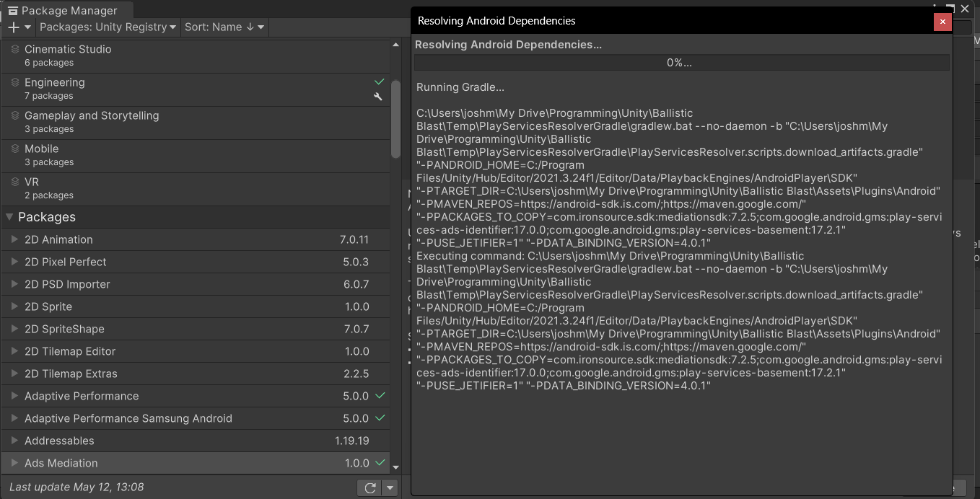
Task: Click the VR feature set stack icon
Action: (15, 182)
